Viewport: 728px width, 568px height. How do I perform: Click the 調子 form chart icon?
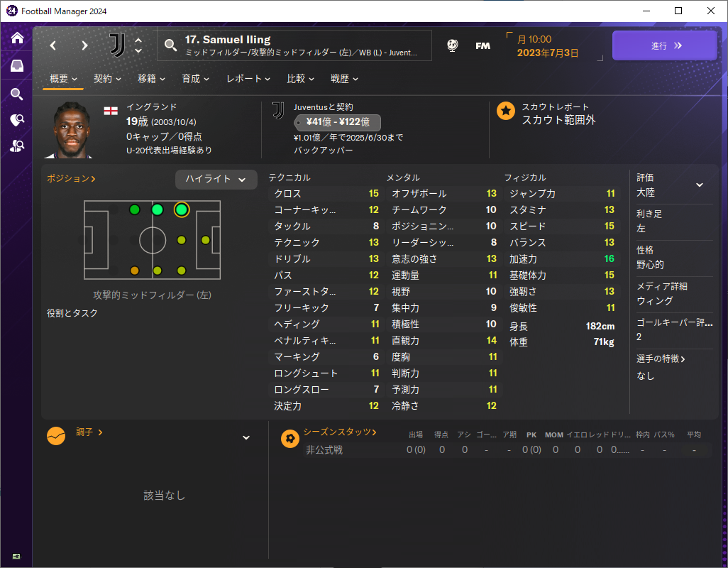[x=56, y=436]
